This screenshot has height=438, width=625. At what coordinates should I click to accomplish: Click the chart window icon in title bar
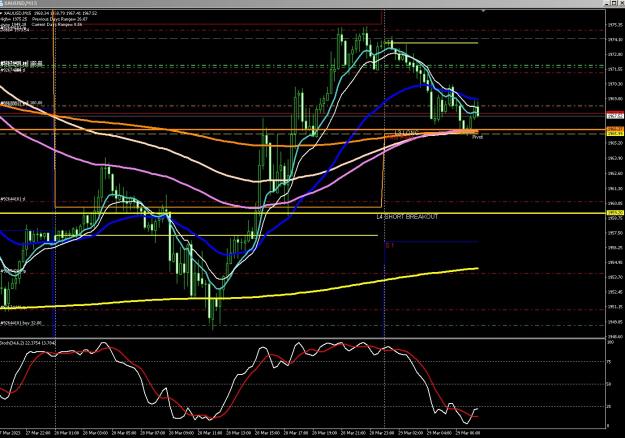[x=2, y=3]
